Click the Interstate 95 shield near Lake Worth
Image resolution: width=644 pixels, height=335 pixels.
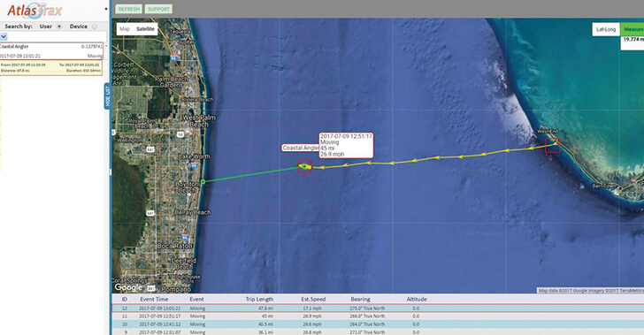coord(194,166)
